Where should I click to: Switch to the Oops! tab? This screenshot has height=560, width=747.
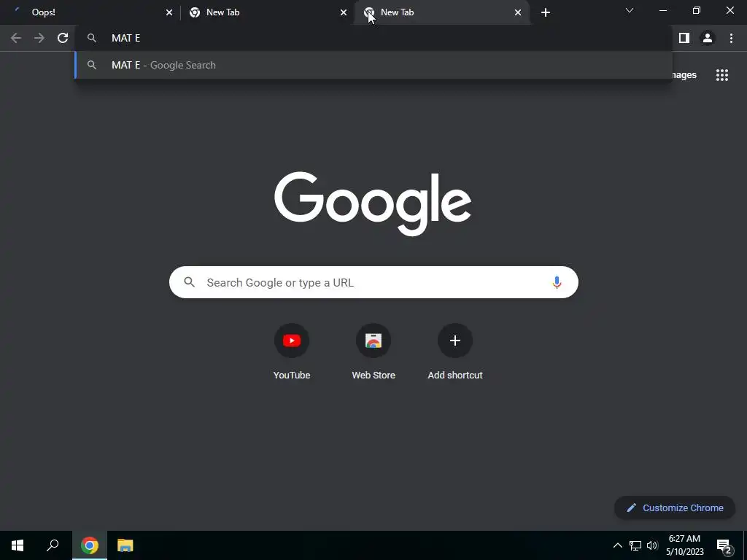(90, 12)
